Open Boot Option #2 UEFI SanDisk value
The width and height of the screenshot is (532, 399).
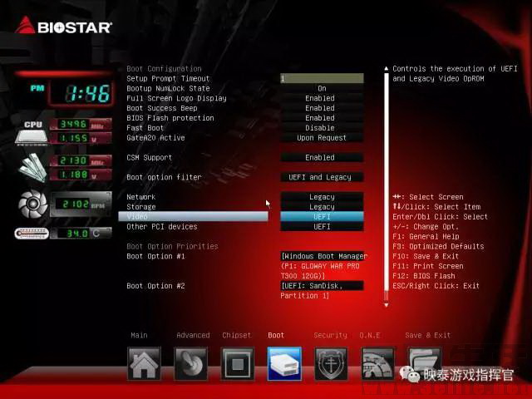click(322, 290)
